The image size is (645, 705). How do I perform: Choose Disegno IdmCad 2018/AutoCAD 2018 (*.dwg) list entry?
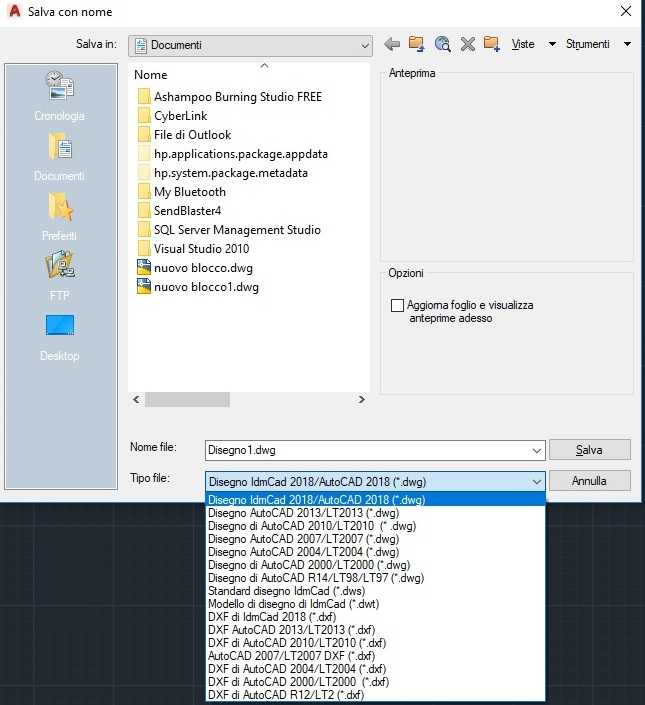[375, 500]
